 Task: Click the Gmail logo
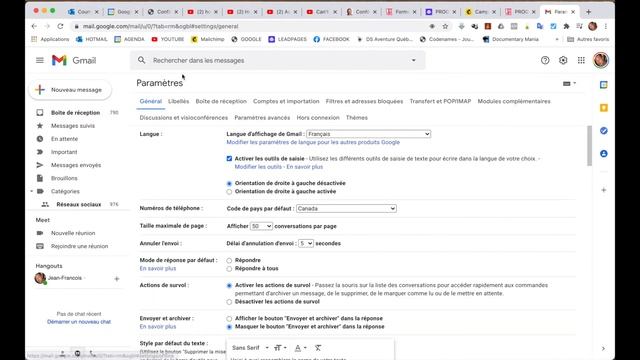pos(74,60)
